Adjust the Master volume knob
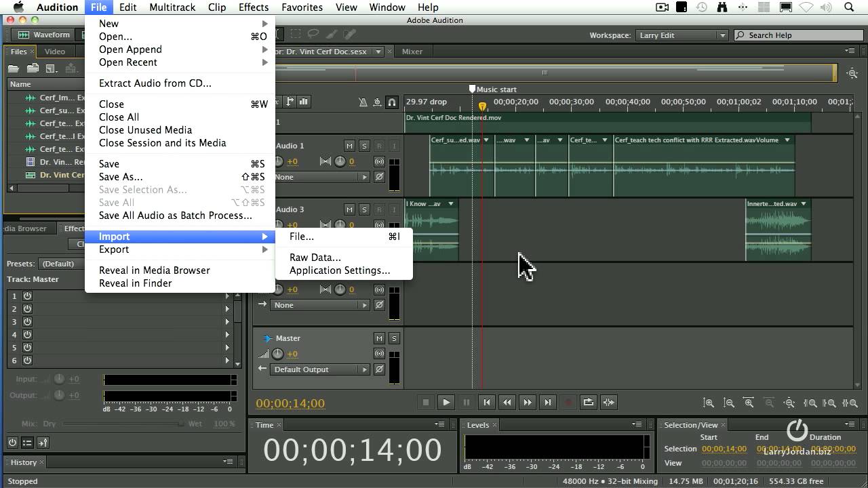 click(x=278, y=354)
